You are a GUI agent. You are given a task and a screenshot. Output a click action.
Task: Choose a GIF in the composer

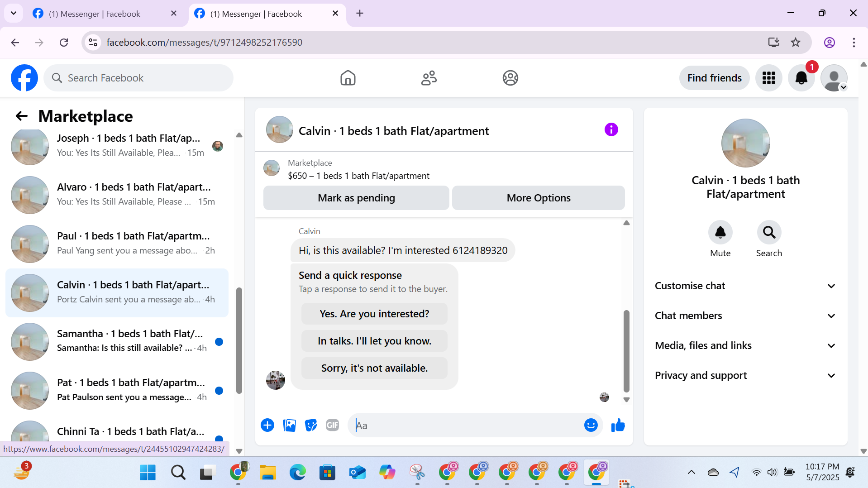[333, 425]
